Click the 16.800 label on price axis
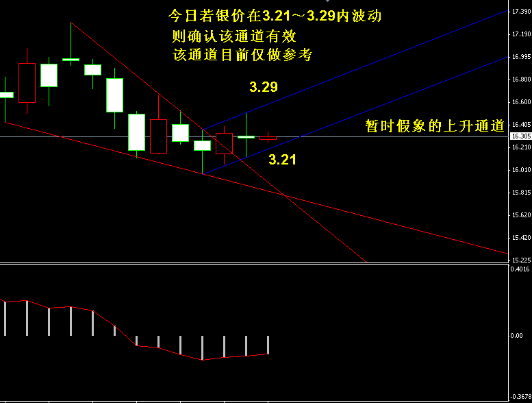The height and width of the screenshot is (403, 532). point(520,80)
